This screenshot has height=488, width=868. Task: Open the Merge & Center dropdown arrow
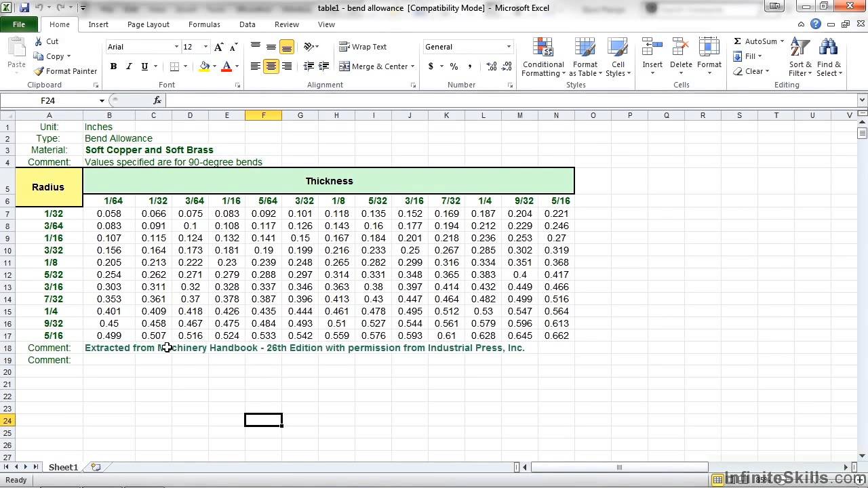[x=412, y=66]
